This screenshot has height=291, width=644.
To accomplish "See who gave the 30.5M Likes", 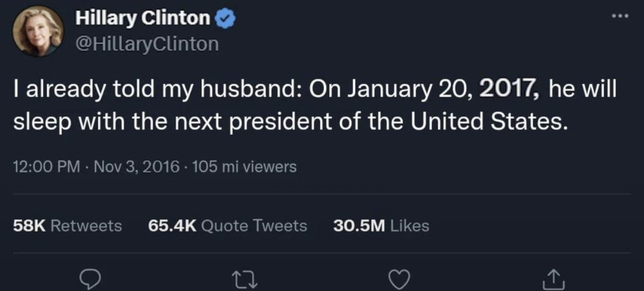I will (381, 226).
